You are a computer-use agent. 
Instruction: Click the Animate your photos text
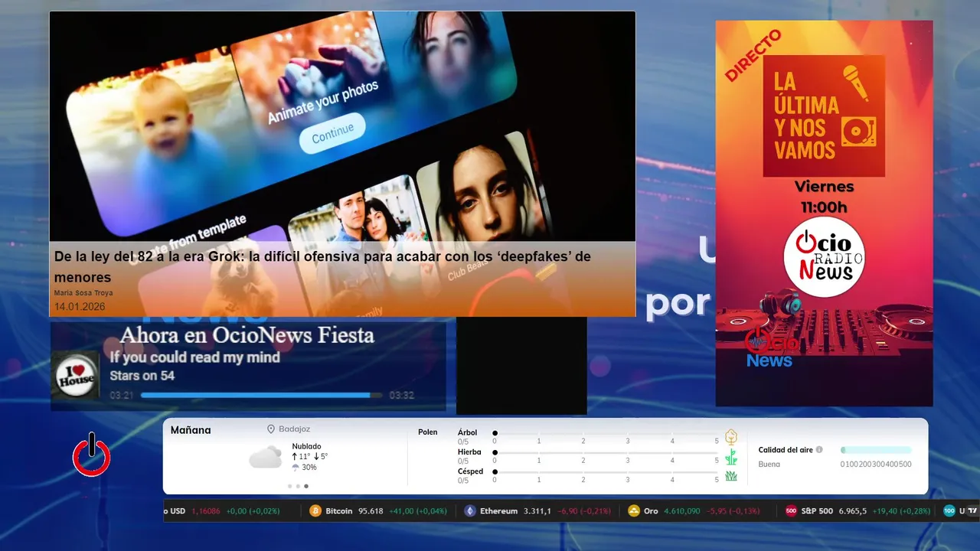(322, 103)
